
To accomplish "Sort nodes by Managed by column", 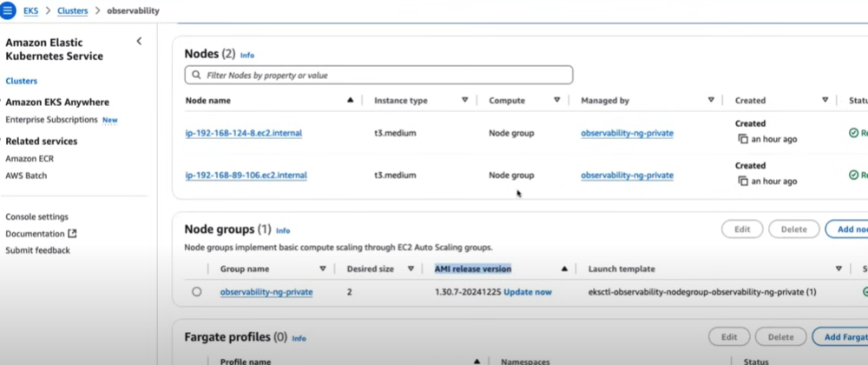I will tap(711, 100).
